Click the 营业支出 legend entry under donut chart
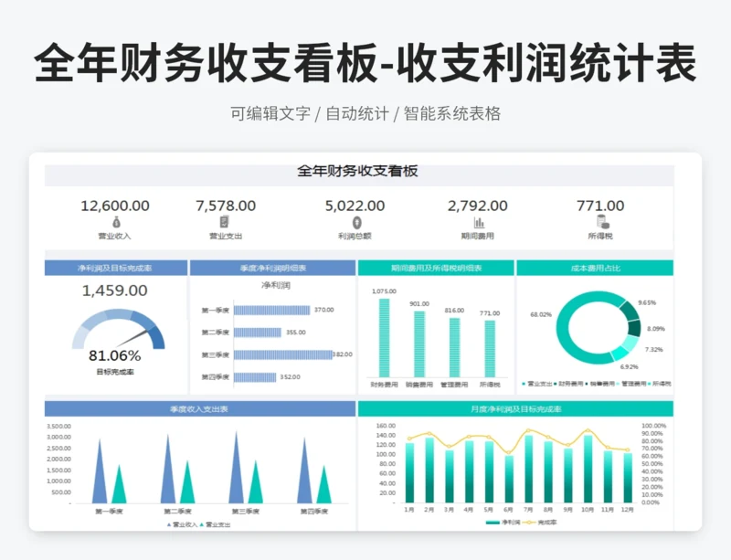This screenshot has height=560, width=731. point(536,384)
